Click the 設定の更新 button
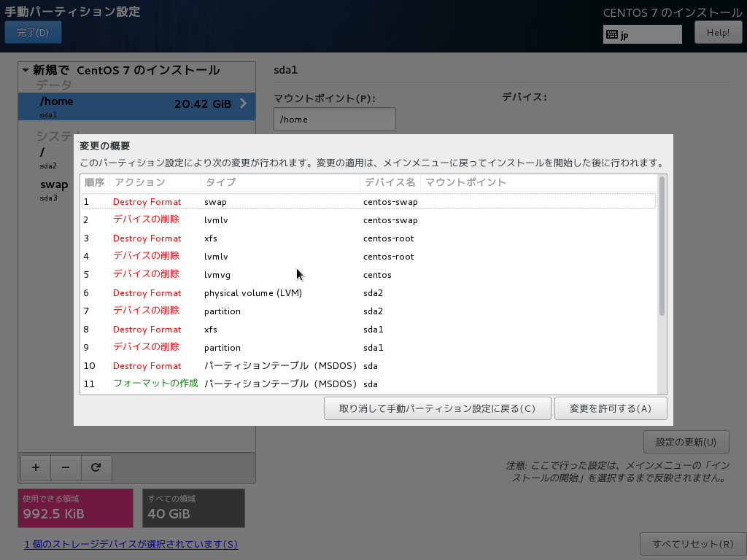The image size is (747, 560). pyautogui.click(x=686, y=441)
